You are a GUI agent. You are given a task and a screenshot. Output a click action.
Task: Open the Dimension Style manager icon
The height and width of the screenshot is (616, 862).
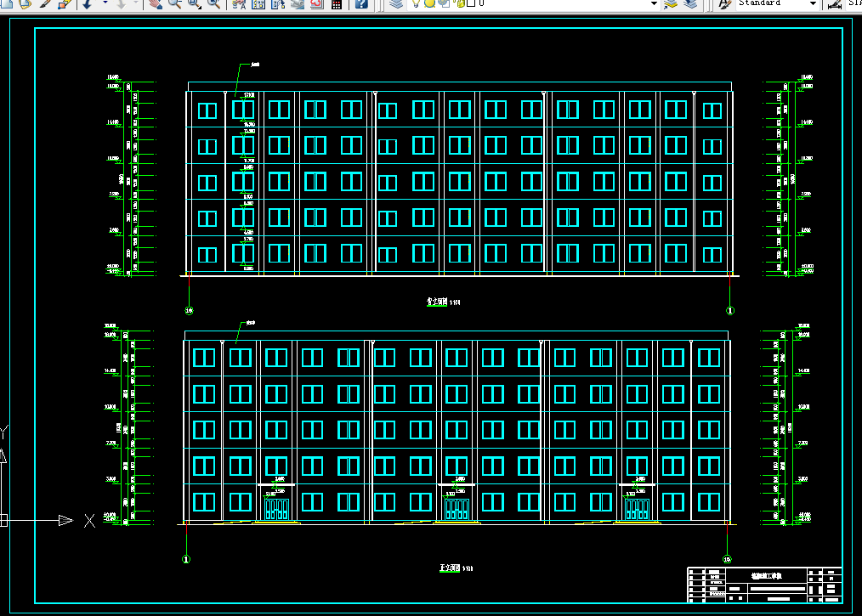pyautogui.click(x=835, y=4)
